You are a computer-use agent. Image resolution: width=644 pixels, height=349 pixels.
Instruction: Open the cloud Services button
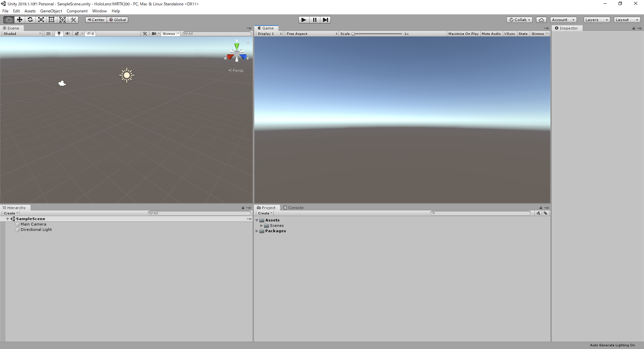(x=541, y=20)
